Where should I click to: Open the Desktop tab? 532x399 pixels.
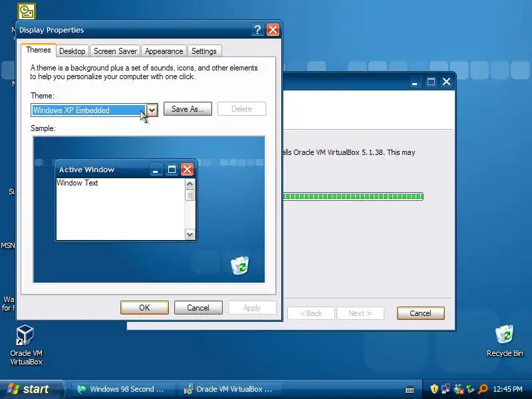click(72, 51)
